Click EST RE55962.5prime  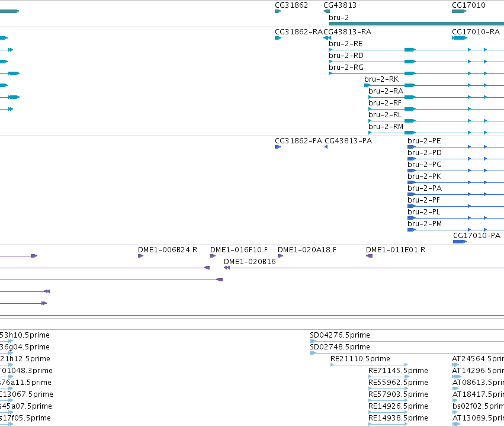[x=398, y=383]
